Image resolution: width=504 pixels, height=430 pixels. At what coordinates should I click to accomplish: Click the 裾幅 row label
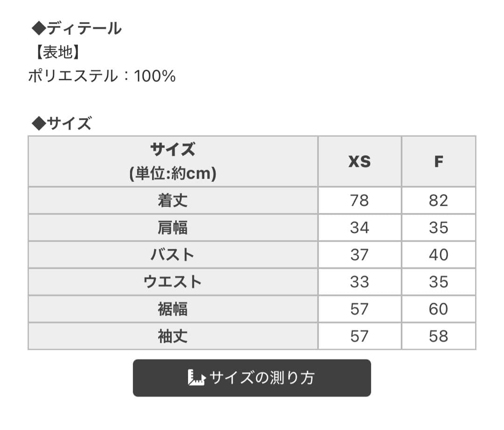pos(173,309)
